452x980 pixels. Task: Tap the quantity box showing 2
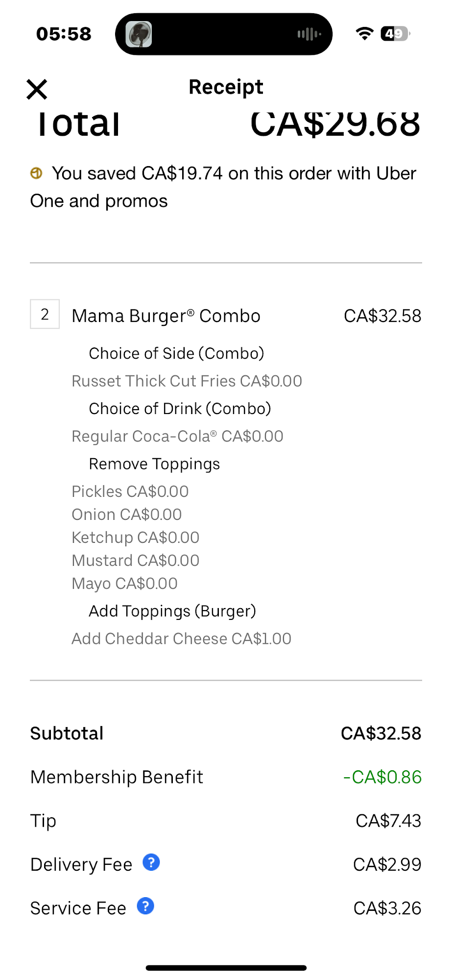(45, 314)
